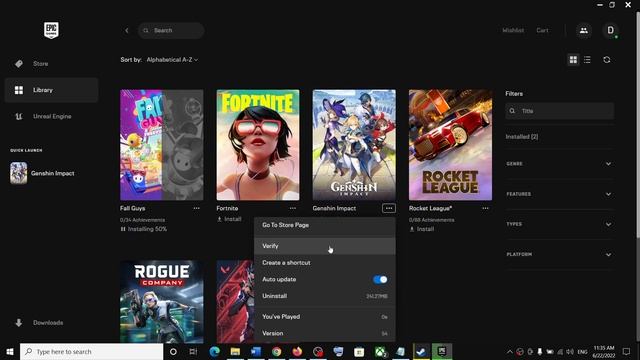Viewport: 640px width, 360px height.
Task: Open Firefox from the taskbar
Action: [x=297, y=351]
